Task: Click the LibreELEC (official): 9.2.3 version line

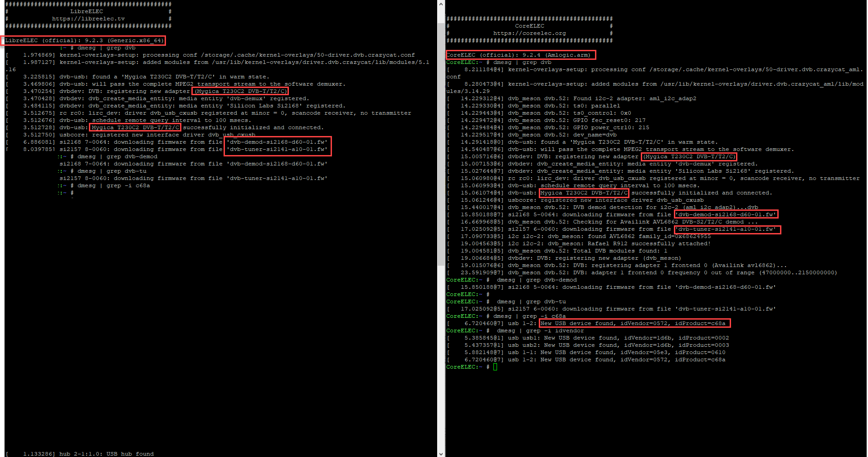Action: (x=83, y=40)
